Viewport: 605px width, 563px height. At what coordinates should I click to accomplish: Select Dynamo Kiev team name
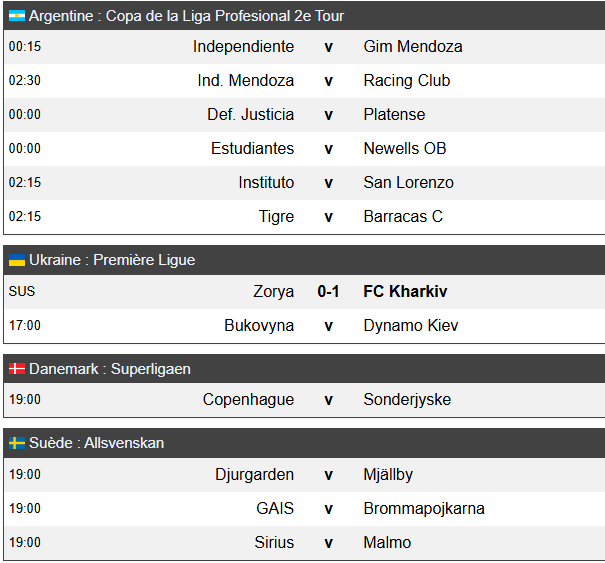pos(411,326)
